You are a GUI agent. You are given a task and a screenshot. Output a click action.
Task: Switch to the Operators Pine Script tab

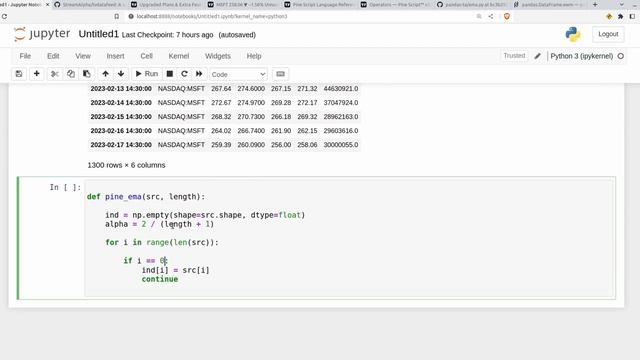click(396, 4)
